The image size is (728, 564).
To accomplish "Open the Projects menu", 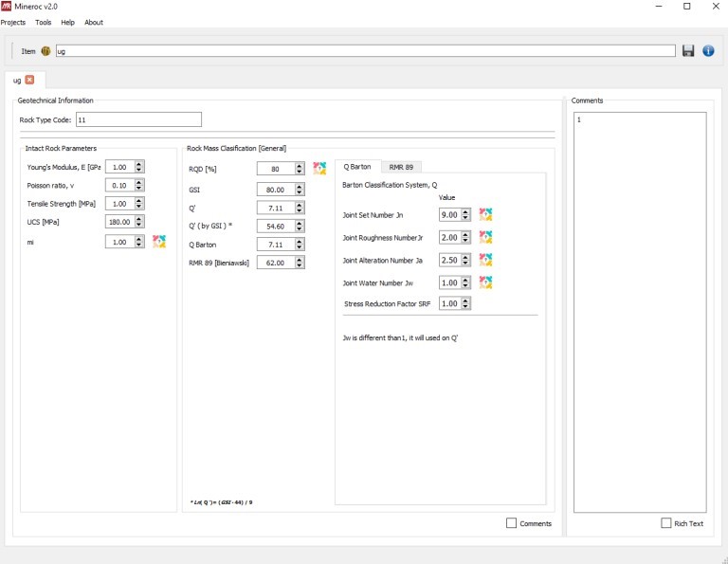I will point(13,23).
